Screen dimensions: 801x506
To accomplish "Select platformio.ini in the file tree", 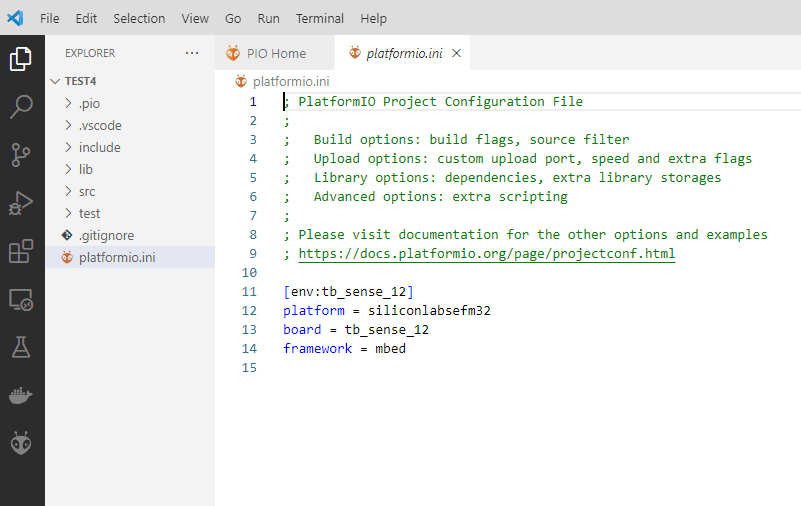I will [130, 257].
